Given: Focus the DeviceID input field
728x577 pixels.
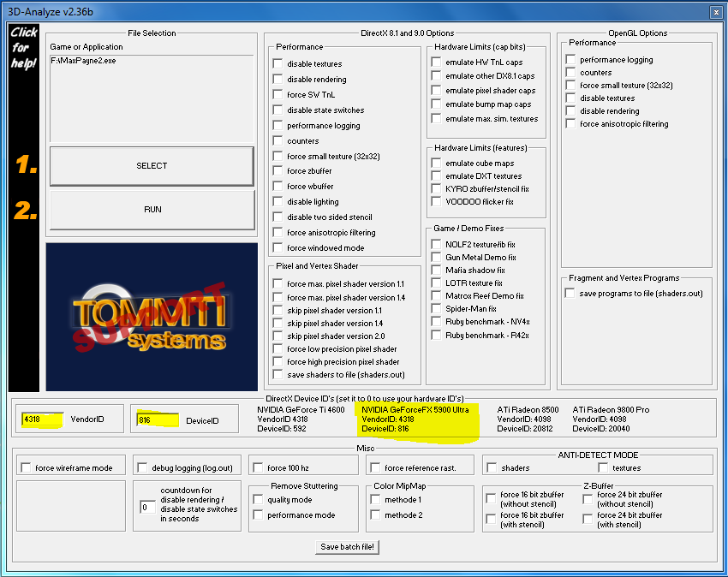Looking at the screenshot, I should point(158,419).
